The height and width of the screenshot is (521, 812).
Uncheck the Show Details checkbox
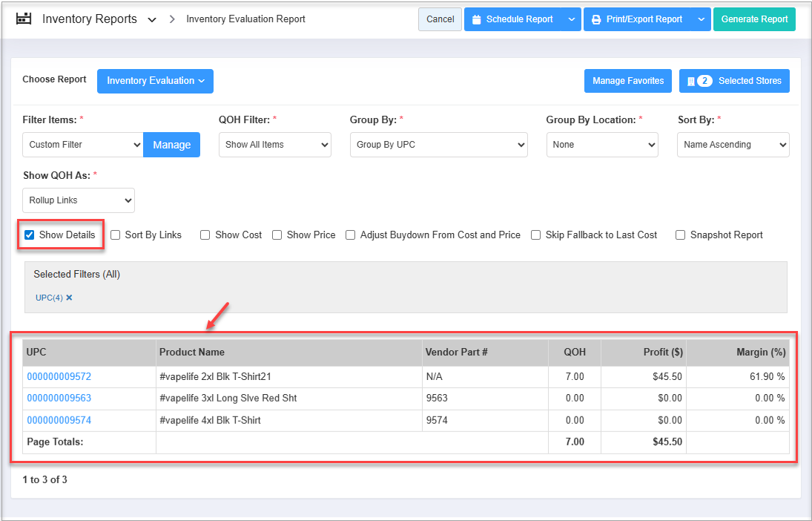coord(30,235)
